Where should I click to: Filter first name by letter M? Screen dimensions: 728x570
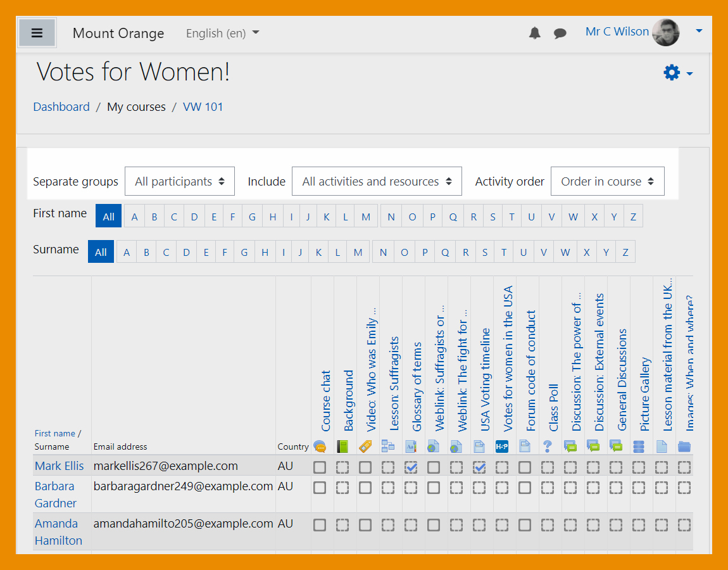click(366, 217)
